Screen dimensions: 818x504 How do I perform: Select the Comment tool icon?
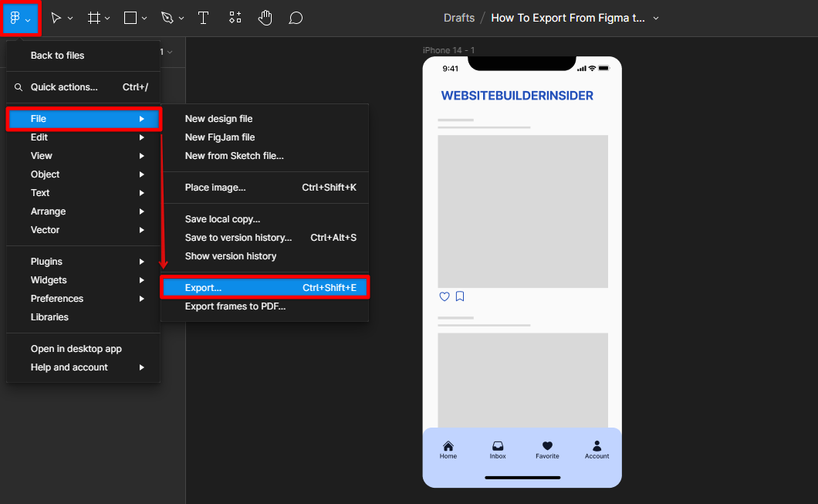(296, 18)
